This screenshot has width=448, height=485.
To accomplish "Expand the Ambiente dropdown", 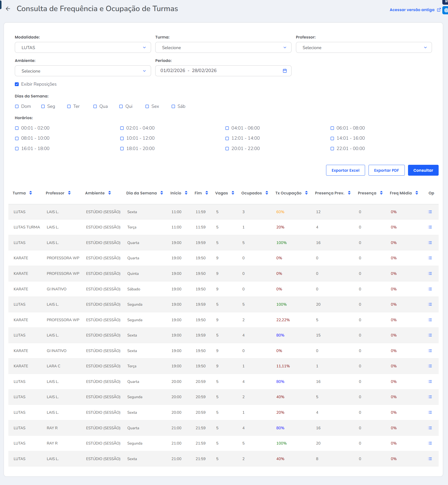I will click(x=83, y=71).
